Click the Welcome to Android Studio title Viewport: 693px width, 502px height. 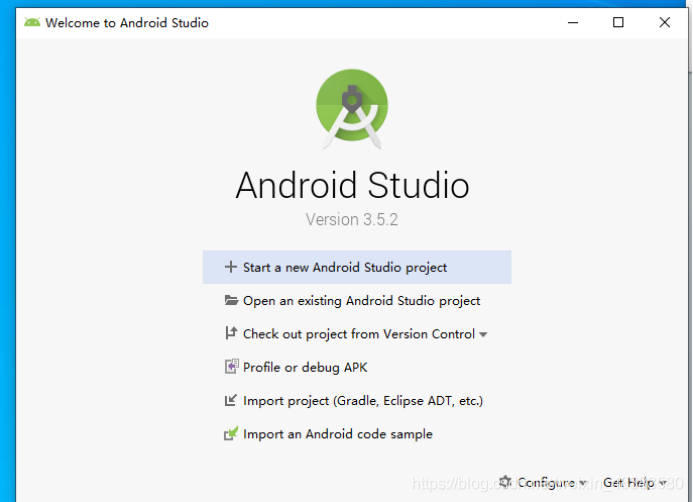point(127,23)
